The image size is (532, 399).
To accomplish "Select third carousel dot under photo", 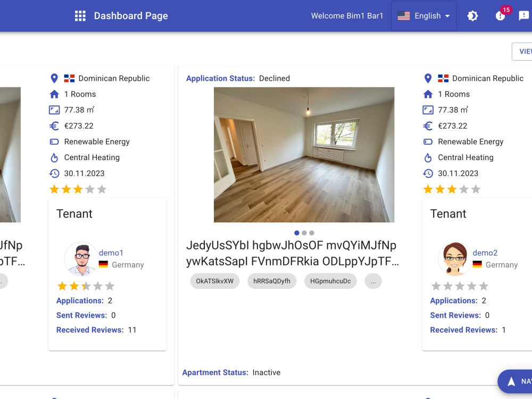I will coord(312,233).
